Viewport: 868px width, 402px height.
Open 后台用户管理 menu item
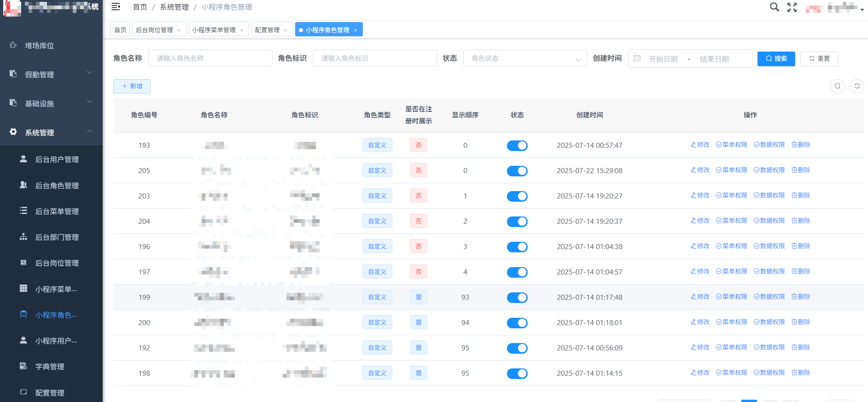(x=52, y=159)
